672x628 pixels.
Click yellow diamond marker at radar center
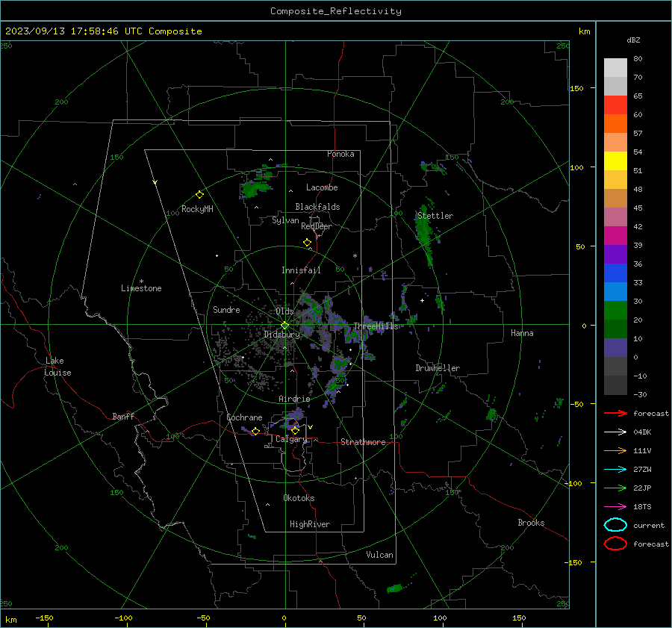point(284,326)
